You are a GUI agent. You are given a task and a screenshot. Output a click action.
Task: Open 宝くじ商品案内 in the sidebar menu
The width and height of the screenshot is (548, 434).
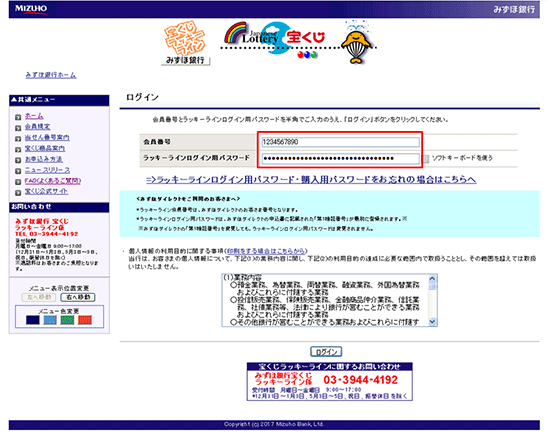coord(45,148)
